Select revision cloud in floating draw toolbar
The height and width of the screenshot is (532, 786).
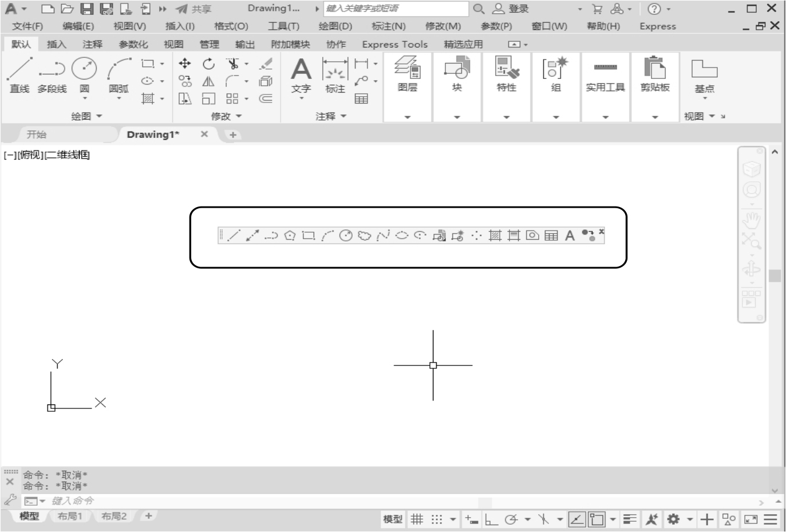(365, 236)
